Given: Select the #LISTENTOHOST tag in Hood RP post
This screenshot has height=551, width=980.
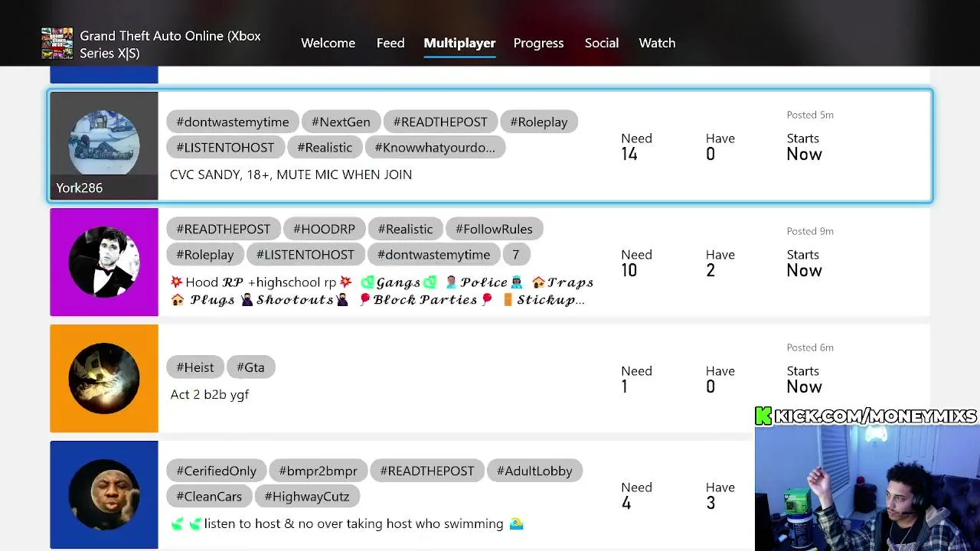Looking at the screenshot, I should pyautogui.click(x=305, y=254).
